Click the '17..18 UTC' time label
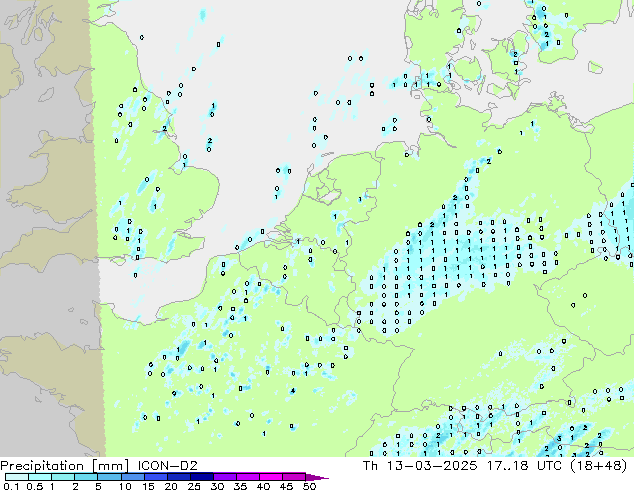 [524, 466]
